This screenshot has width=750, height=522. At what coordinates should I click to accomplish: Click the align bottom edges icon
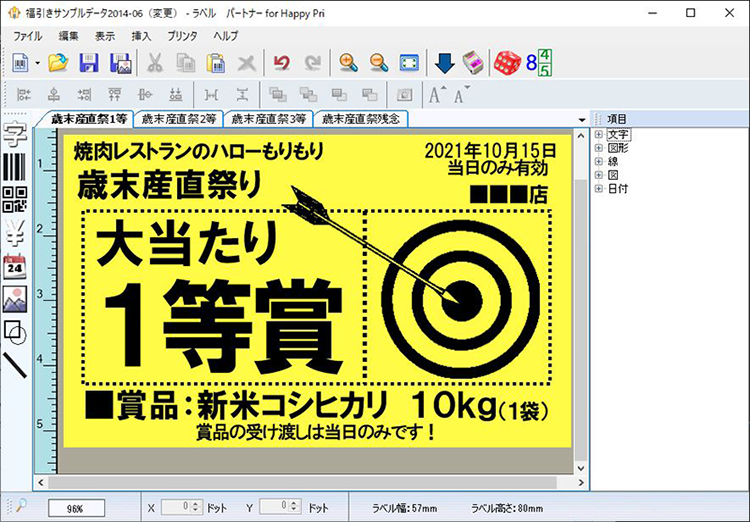(176, 95)
